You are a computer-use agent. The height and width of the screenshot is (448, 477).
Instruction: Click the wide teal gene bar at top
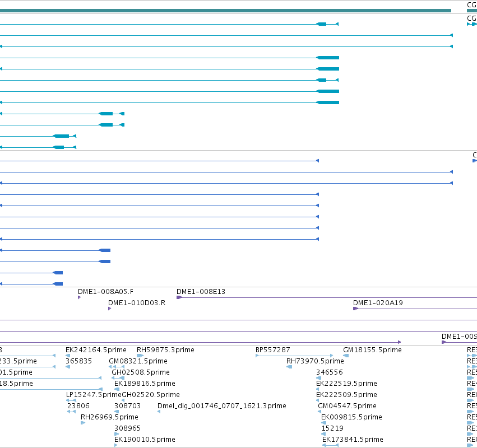click(x=225, y=11)
